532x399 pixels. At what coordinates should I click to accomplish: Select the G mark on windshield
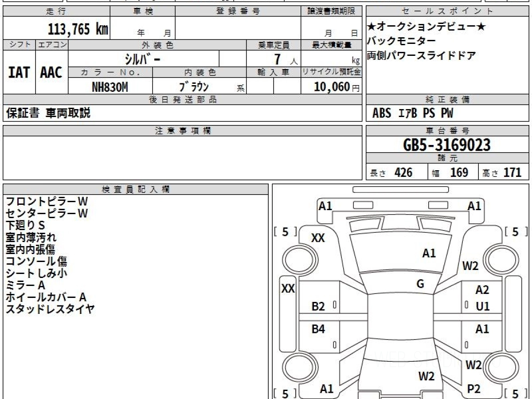(420, 284)
